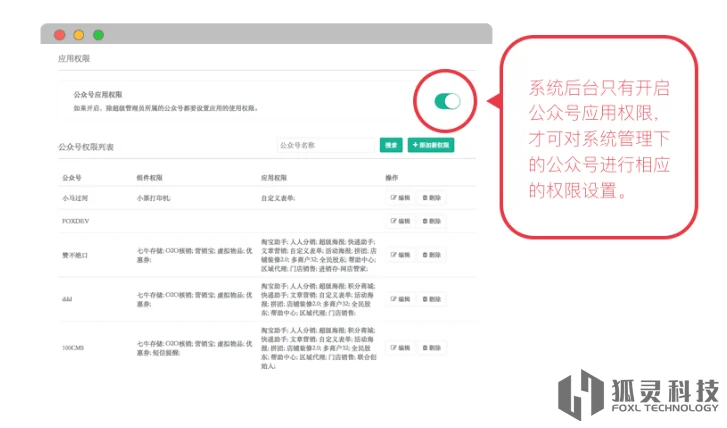Edit the ddd row

point(400,300)
